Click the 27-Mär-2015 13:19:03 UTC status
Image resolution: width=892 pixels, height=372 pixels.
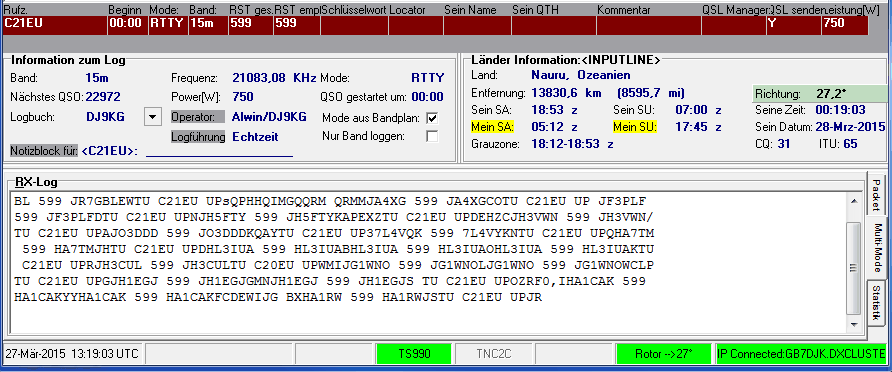[72, 354]
